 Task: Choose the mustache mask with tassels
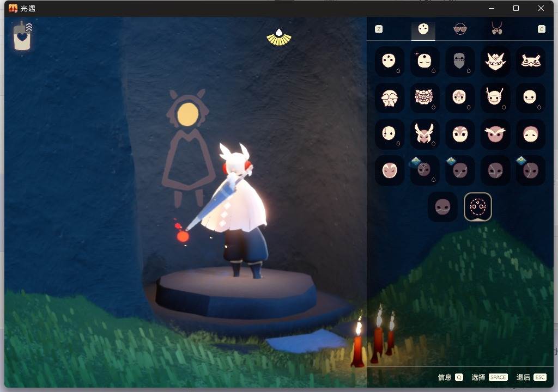click(530, 61)
